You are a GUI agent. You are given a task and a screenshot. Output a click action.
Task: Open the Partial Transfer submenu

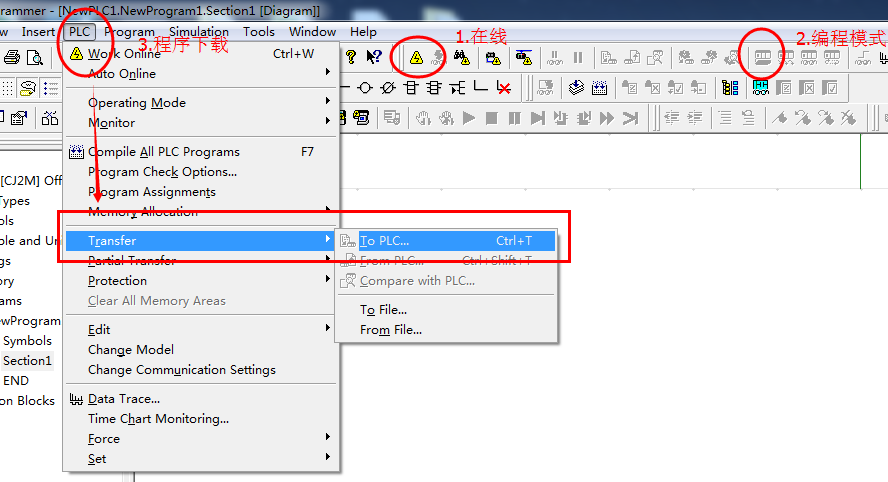(x=132, y=261)
